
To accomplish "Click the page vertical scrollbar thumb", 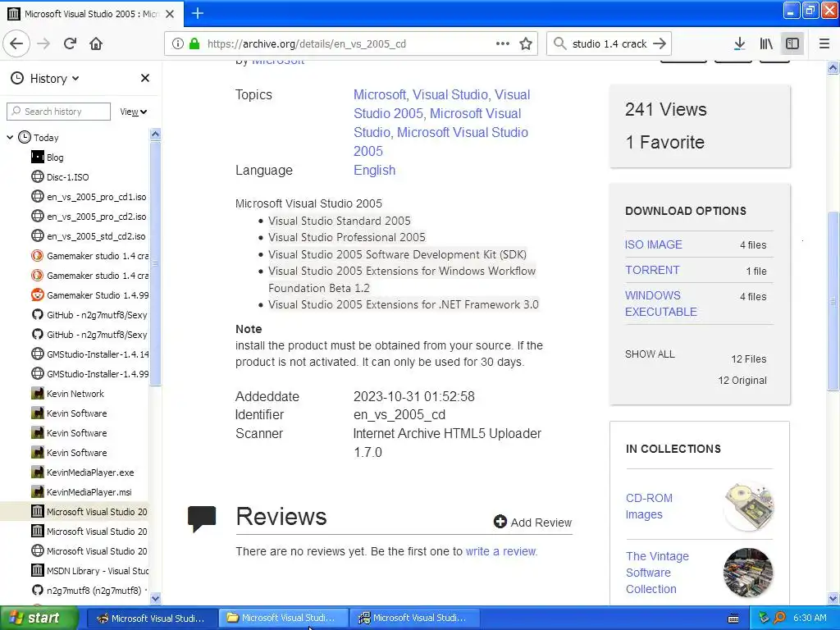I will pyautogui.click(x=833, y=302).
